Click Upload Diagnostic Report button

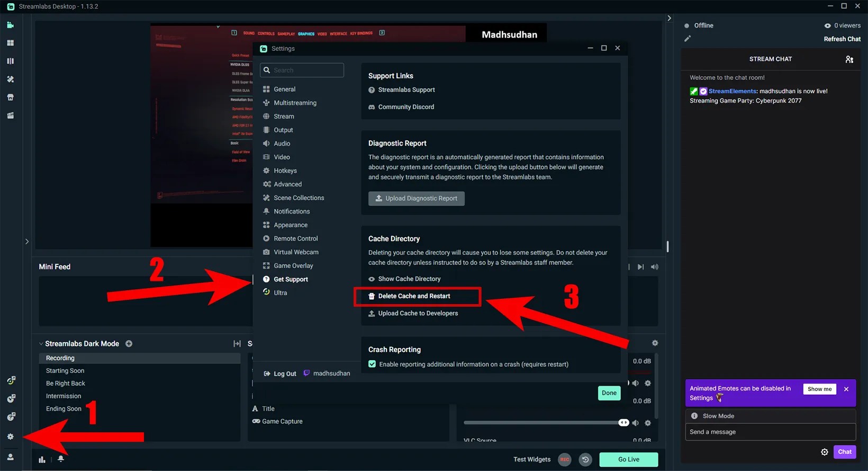(417, 199)
